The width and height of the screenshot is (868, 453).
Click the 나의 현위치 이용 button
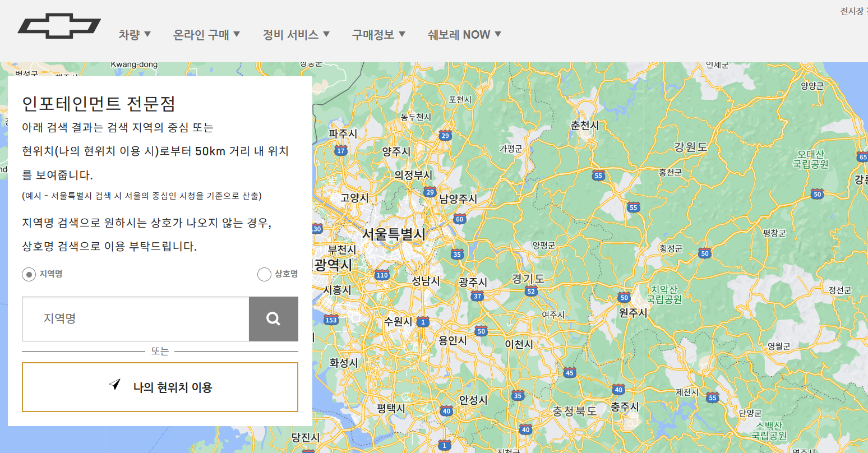tap(160, 387)
